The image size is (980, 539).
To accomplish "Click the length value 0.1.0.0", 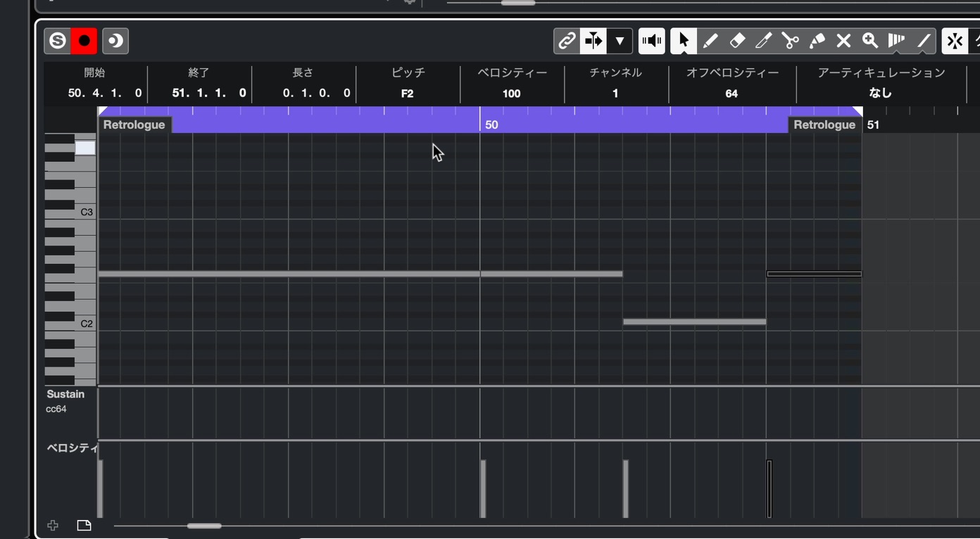I will pos(316,93).
